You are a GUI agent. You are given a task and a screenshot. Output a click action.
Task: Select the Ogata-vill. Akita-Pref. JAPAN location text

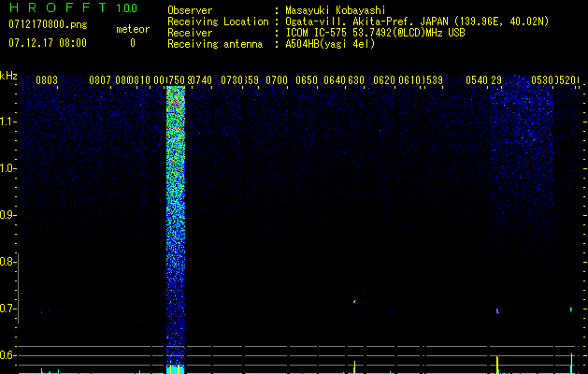click(x=417, y=22)
